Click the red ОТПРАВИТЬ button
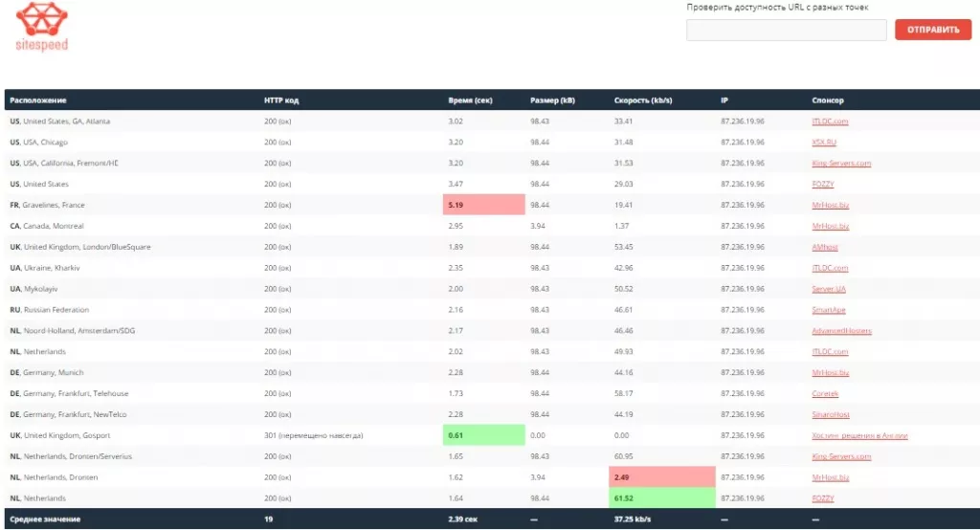This screenshot has height=530, width=980. click(x=933, y=30)
